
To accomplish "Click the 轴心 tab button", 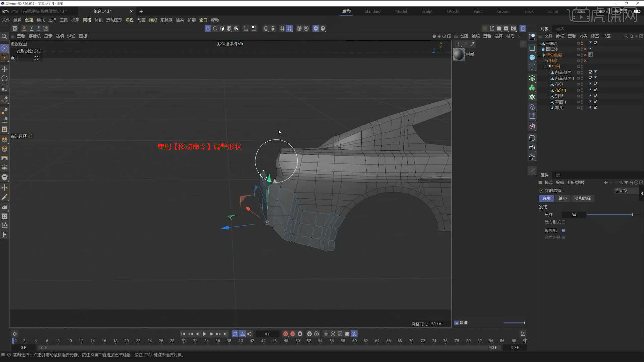I will coord(562,199).
